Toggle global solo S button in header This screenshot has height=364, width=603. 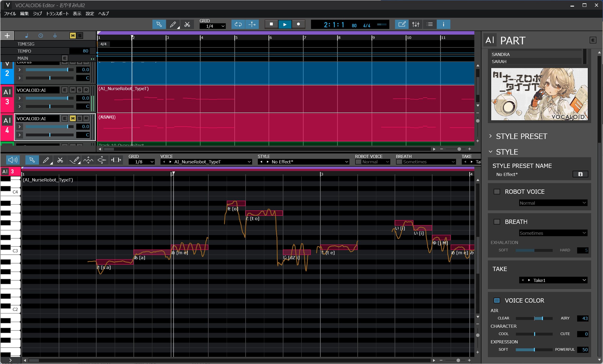point(80,36)
